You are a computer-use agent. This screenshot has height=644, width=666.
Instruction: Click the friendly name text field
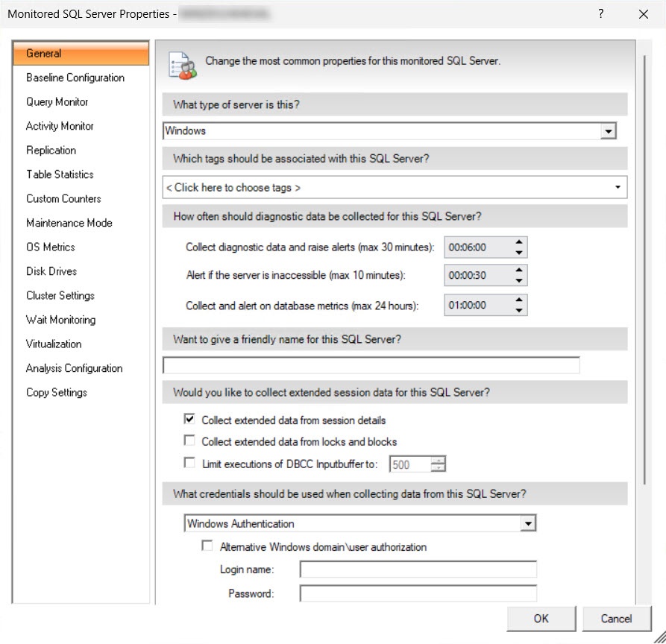pyautogui.click(x=371, y=365)
